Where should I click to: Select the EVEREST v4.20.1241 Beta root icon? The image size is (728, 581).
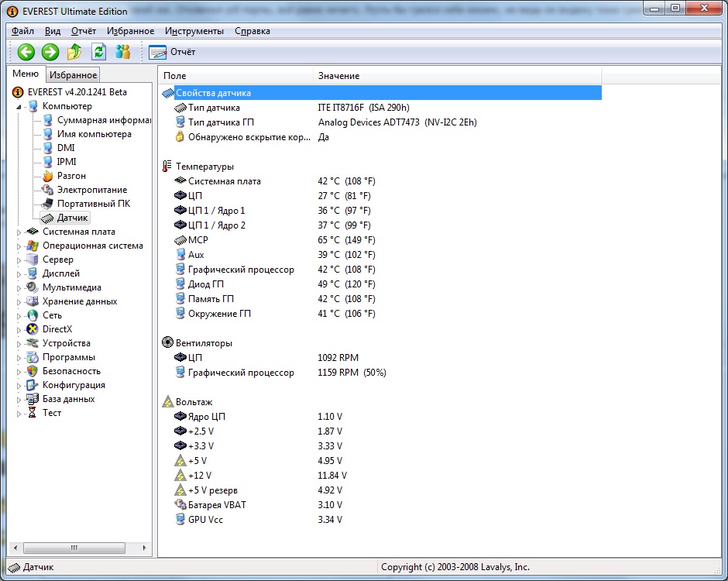pos(18,92)
